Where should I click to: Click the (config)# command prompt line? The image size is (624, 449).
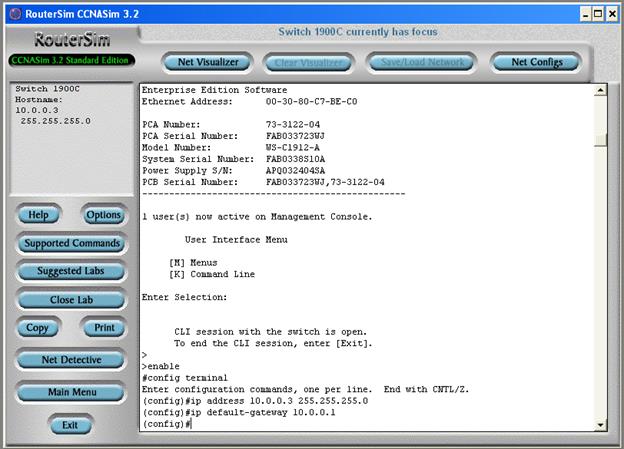pyautogui.click(x=166, y=424)
